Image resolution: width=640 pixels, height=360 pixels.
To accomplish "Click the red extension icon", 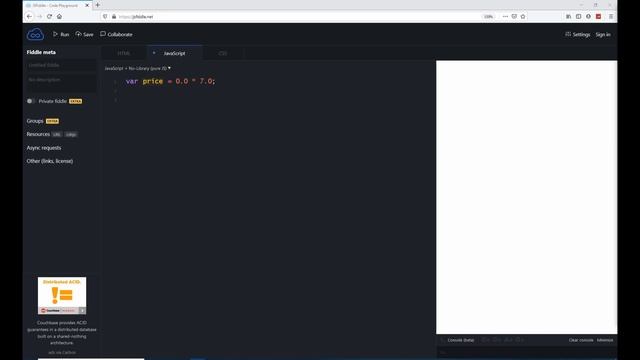I will pos(598,16).
